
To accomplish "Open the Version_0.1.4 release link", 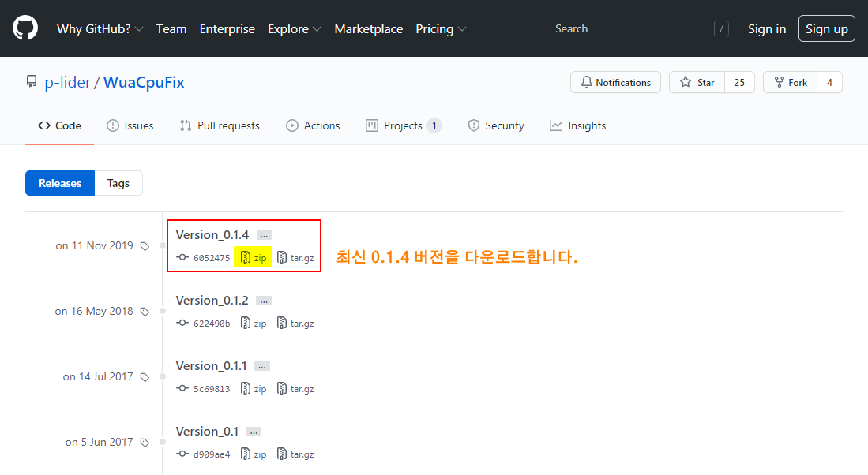I will pyautogui.click(x=212, y=235).
